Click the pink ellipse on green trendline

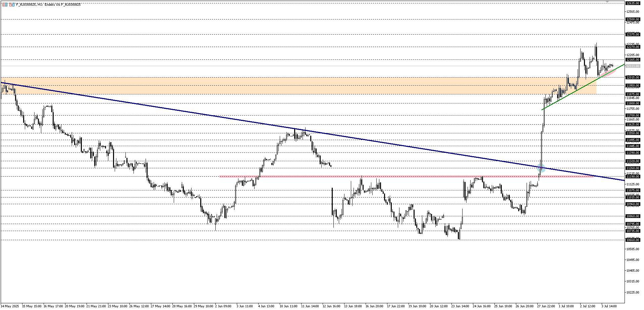click(608, 73)
